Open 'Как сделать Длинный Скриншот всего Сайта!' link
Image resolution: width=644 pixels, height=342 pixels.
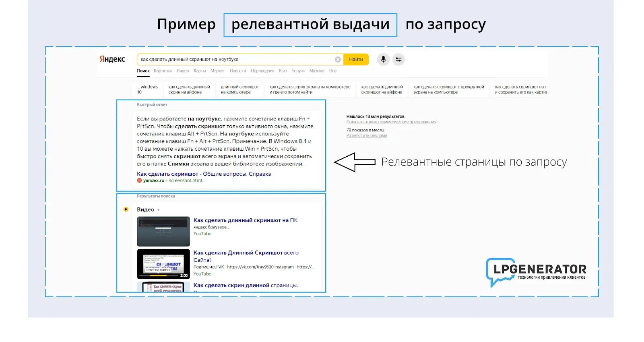246,257
